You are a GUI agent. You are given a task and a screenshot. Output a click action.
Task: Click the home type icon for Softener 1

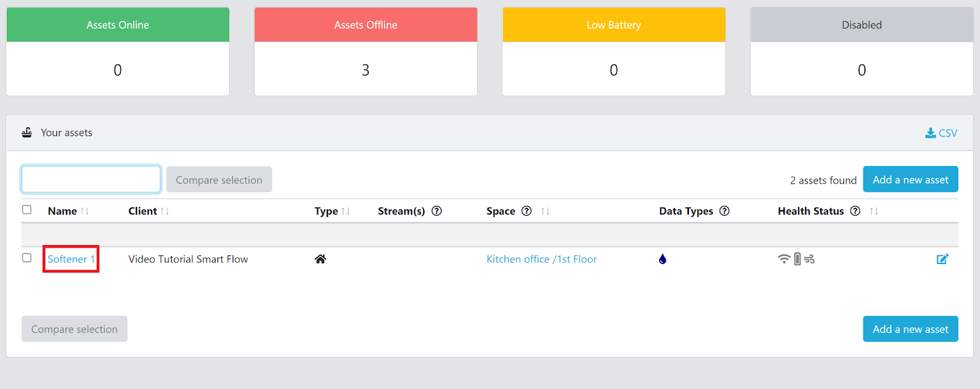coord(320,259)
